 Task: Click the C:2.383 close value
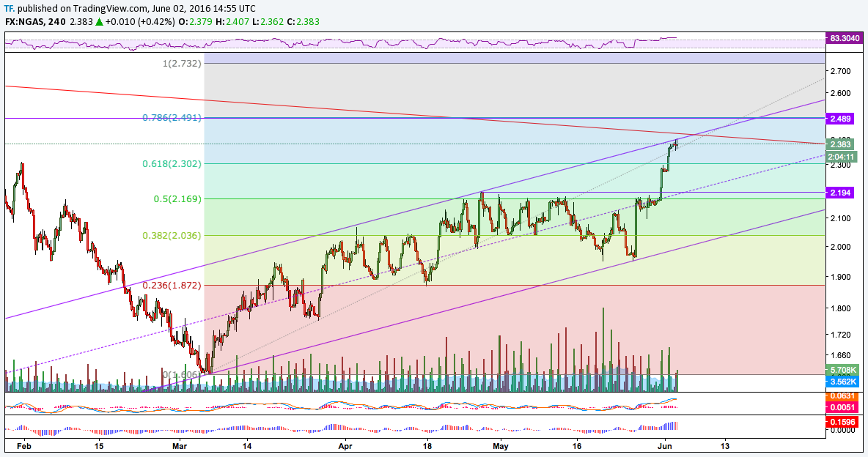(304, 22)
